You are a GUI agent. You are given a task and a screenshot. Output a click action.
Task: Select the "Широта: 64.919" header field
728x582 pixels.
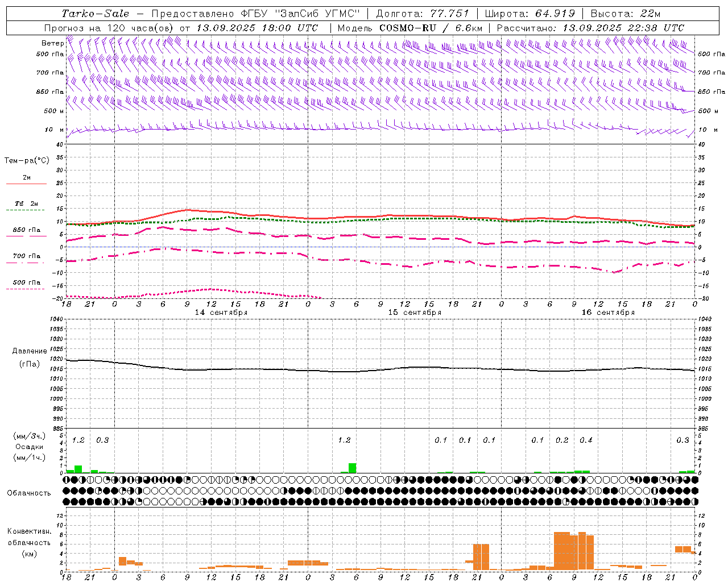(x=530, y=14)
